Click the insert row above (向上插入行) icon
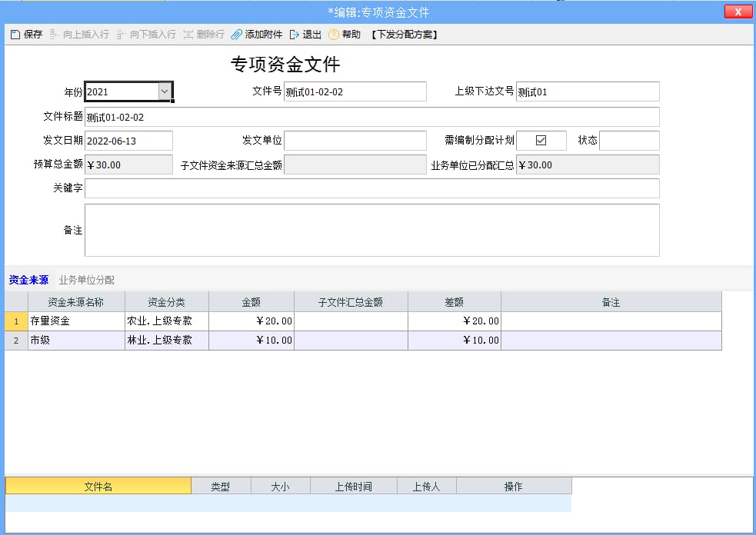Screen dimensions: 756x535 (x=55, y=35)
